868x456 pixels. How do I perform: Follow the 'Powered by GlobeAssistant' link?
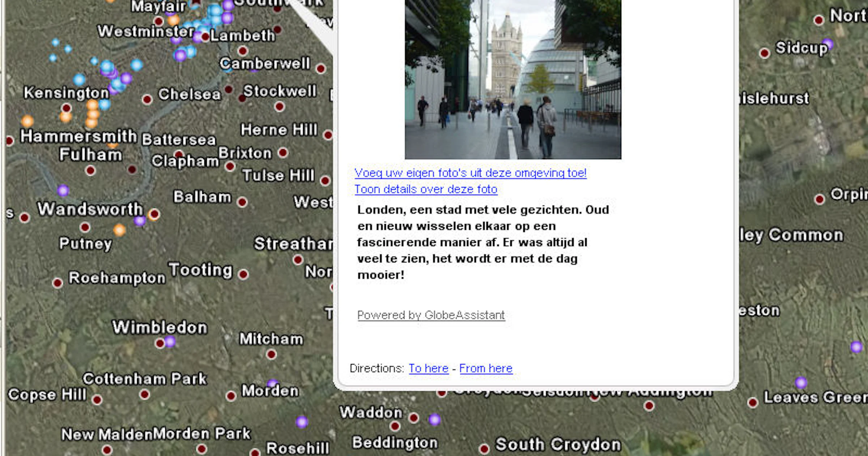[431, 315]
